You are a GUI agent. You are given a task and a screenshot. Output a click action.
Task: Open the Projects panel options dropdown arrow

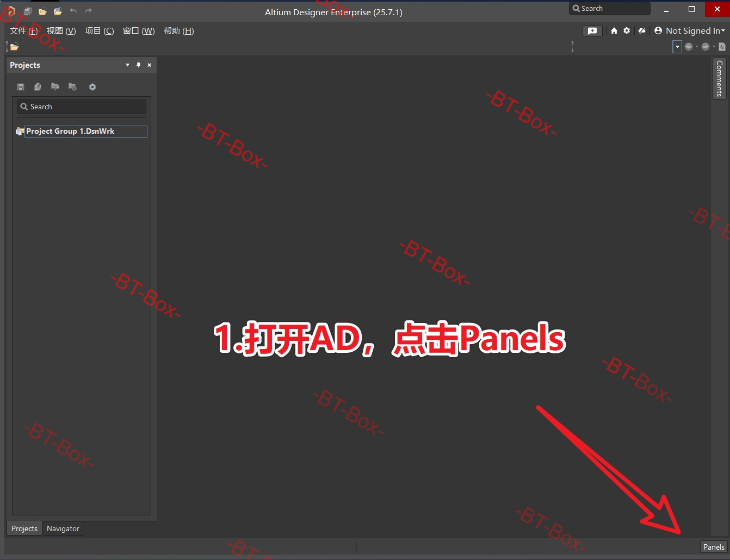(127, 65)
